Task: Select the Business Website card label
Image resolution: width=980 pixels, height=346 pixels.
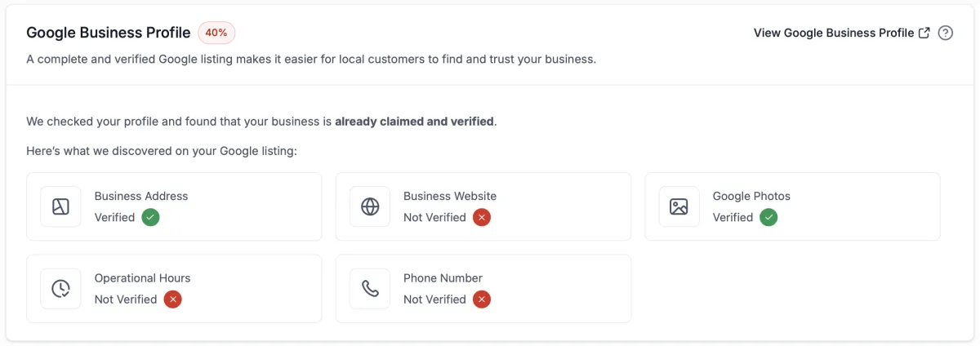Action: click(450, 196)
